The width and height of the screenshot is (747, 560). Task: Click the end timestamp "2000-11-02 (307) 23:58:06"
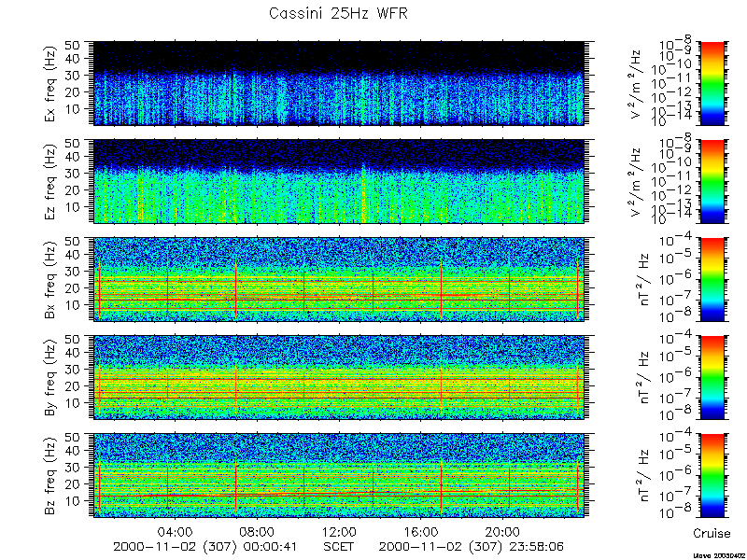click(472, 546)
